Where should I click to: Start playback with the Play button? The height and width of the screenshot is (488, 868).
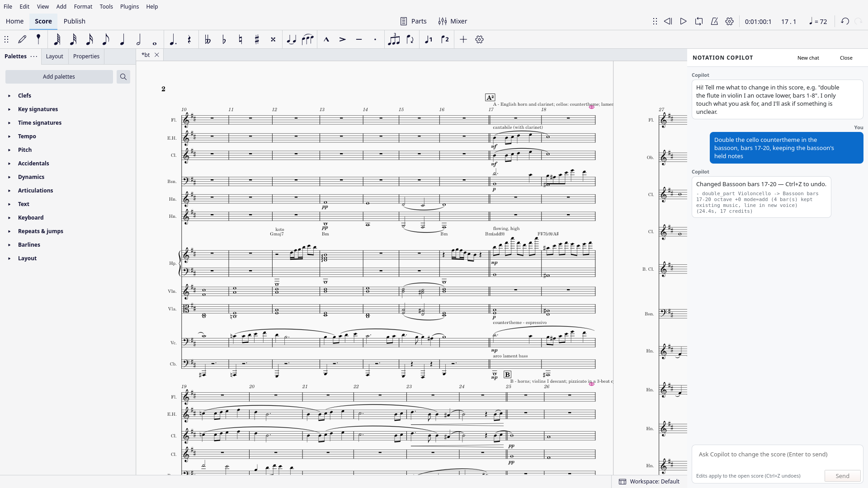[x=684, y=21]
